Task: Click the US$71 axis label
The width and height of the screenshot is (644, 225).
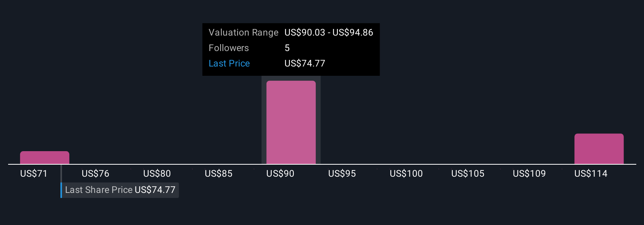Action: (34, 174)
